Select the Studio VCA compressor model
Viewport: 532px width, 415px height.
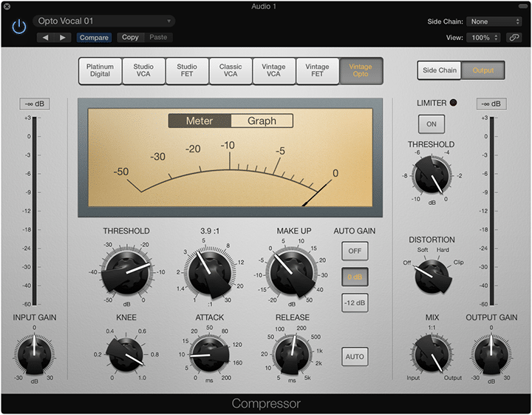click(x=143, y=70)
